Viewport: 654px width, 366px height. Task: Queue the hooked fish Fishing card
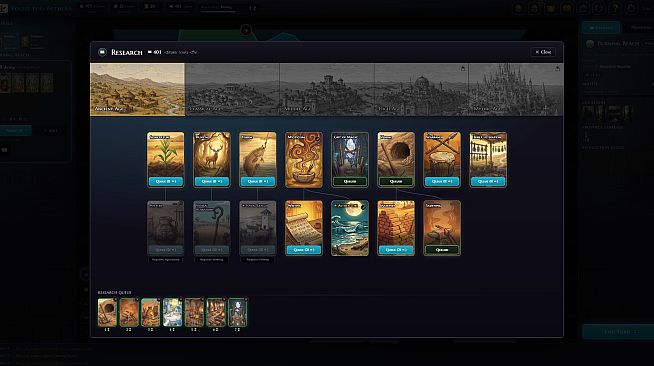click(258, 181)
